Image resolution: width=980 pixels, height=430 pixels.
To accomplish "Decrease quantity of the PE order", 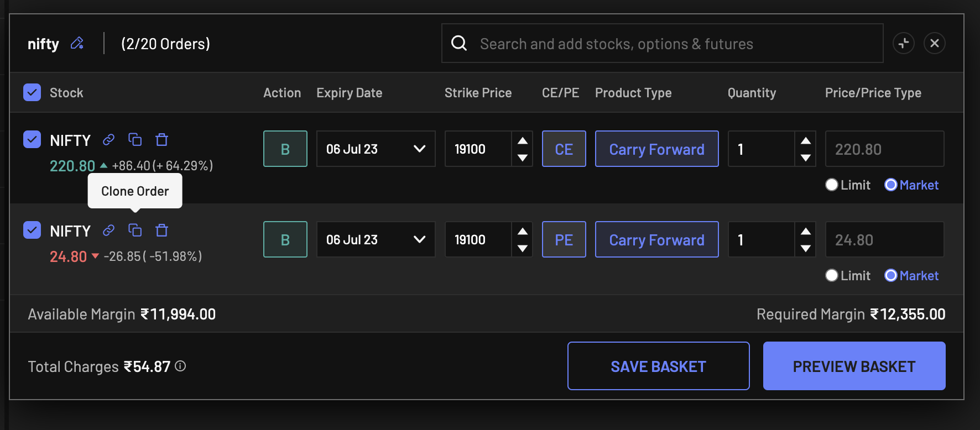I will pyautogui.click(x=806, y=248).
